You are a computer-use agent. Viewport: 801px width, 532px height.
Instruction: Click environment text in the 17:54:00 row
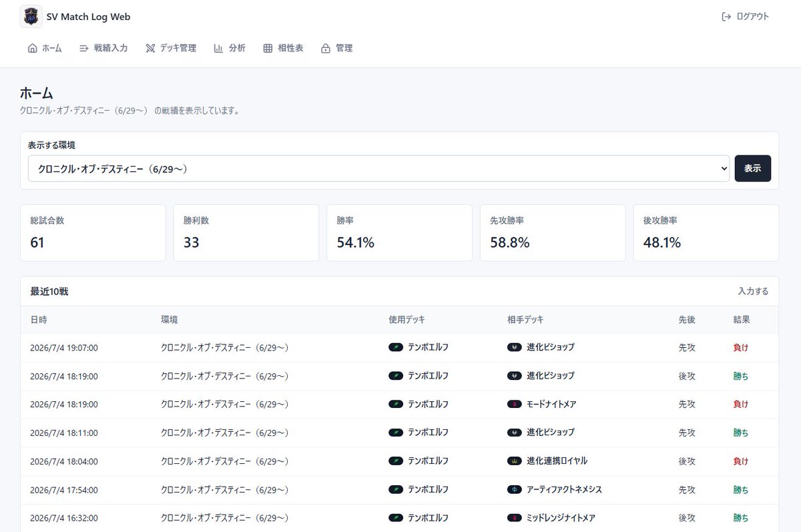225,490
